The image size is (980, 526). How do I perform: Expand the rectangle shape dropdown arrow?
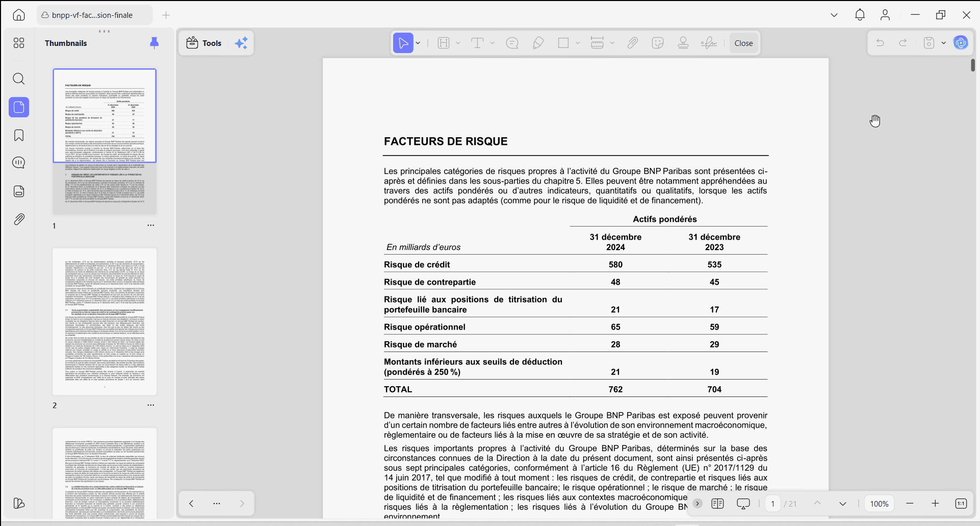click(x=578, y=43)
